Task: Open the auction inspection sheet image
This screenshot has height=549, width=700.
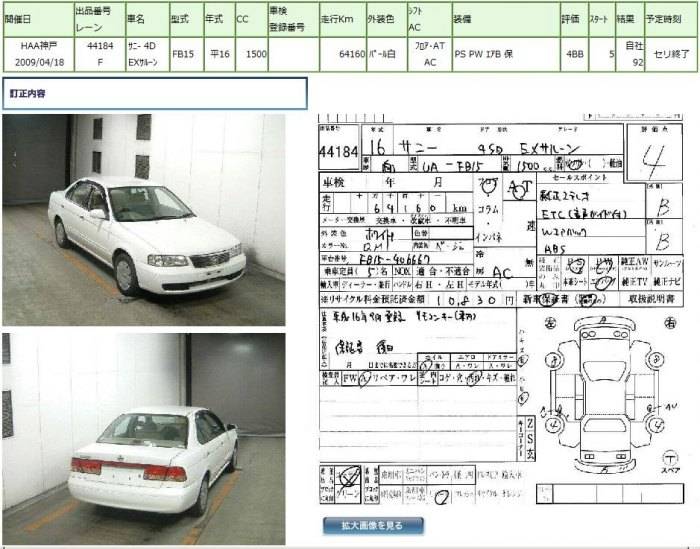Action: click(501, 310)
